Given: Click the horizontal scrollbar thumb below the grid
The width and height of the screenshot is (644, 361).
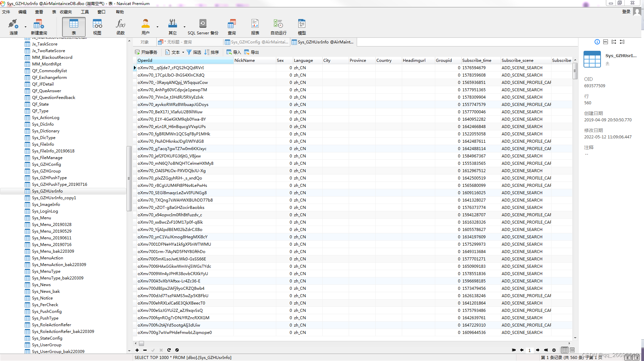Looking at the screenshot, I should pos(141,343).
